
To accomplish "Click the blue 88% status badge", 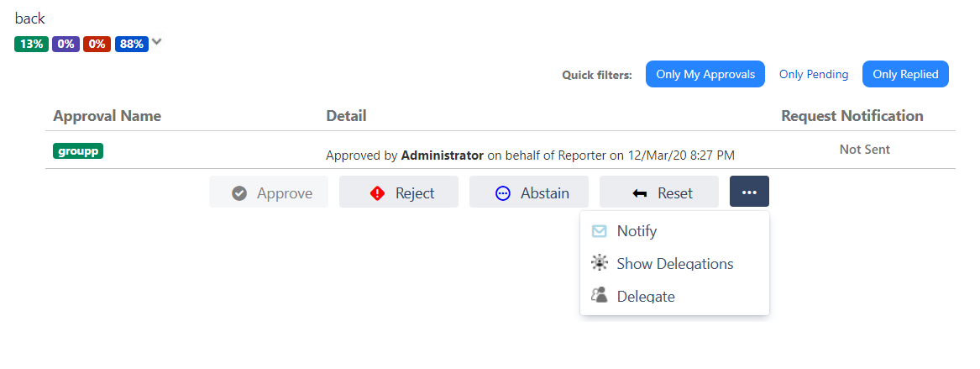I will pos(132,44).
